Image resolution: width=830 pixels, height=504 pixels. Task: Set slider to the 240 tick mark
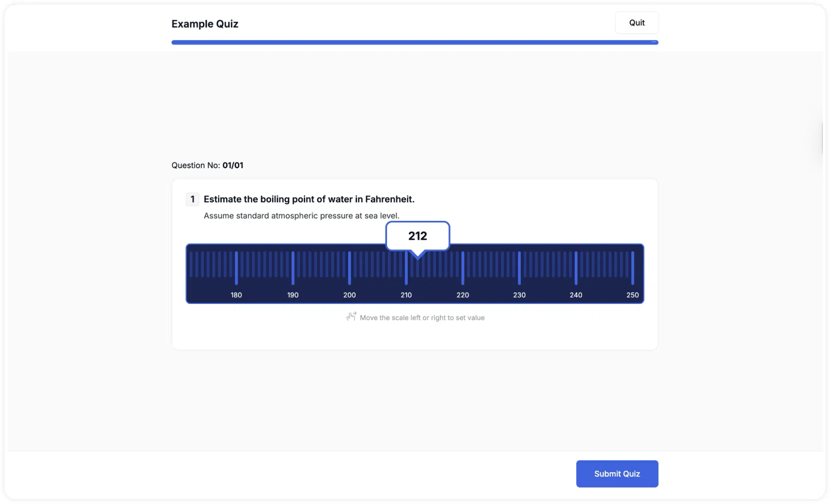click(x=576, y=268)
